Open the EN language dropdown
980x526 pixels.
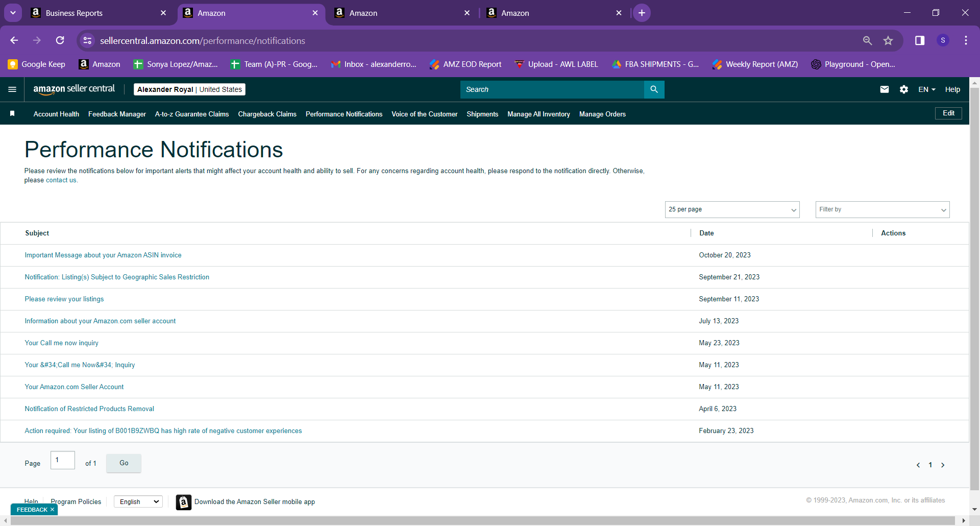click(x=927, y=89)
